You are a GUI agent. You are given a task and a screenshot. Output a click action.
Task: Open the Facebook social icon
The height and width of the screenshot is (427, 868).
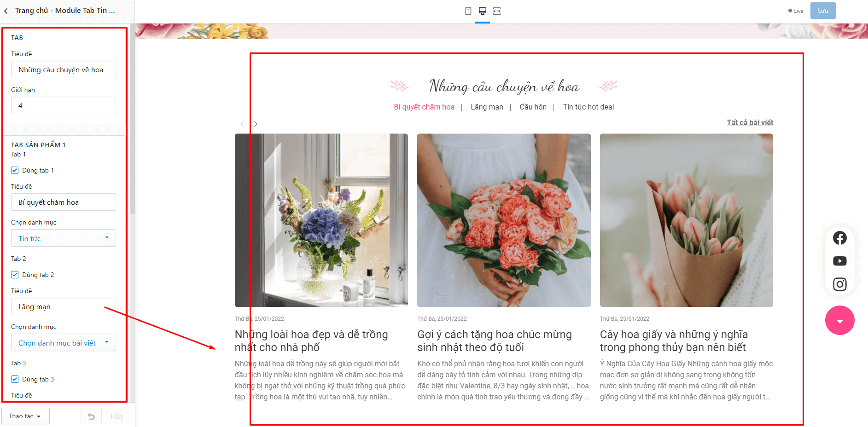click(x=839, y=238)
